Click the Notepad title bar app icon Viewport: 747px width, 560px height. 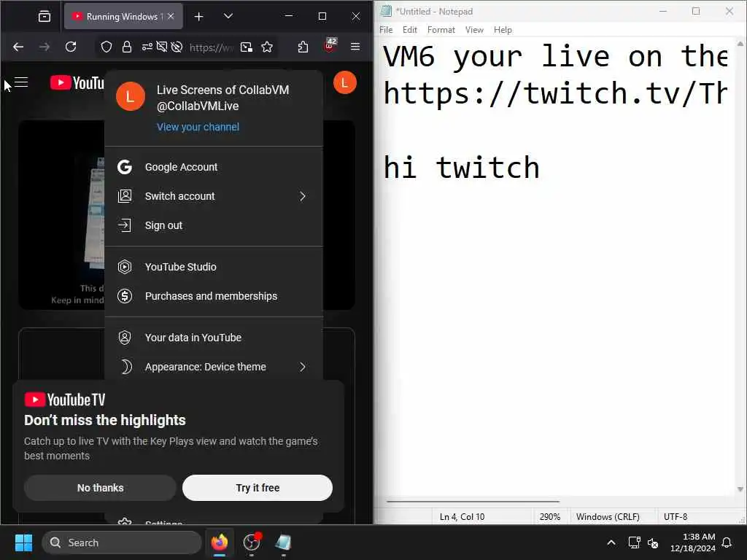386,11
